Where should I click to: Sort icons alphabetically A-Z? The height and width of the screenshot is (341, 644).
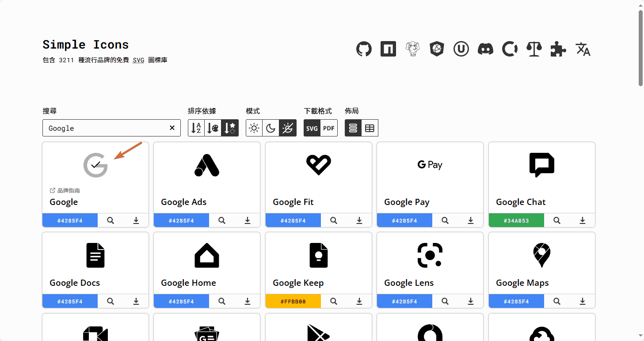click(x=196, y=128)
